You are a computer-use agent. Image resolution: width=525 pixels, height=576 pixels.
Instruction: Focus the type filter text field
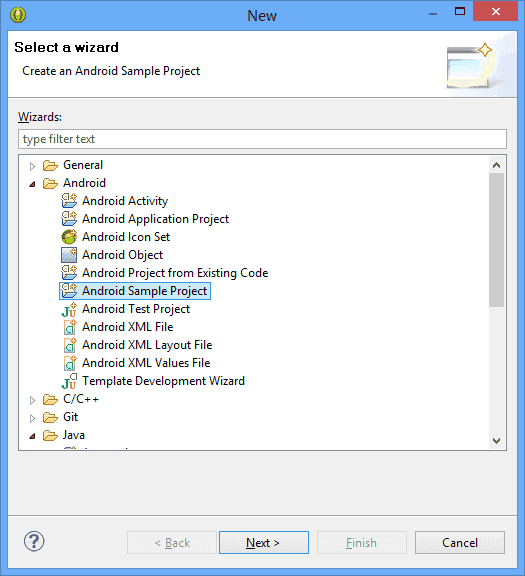pyautogui.click(x=262, y=139)
